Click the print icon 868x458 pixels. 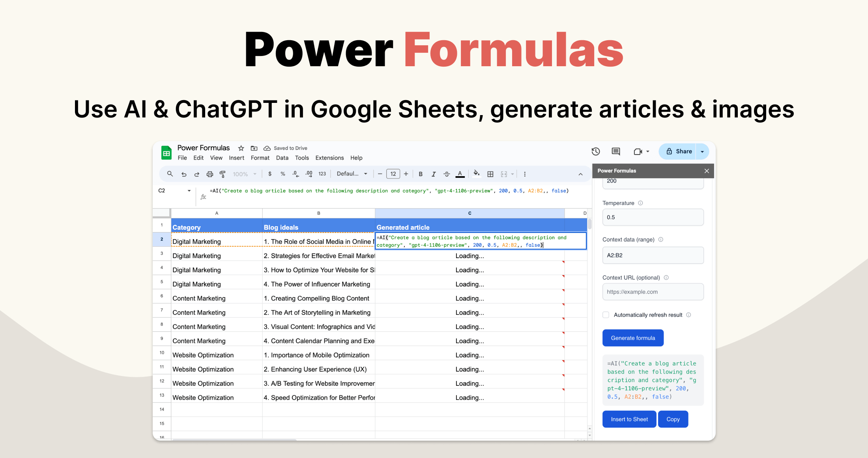point(210,174)
